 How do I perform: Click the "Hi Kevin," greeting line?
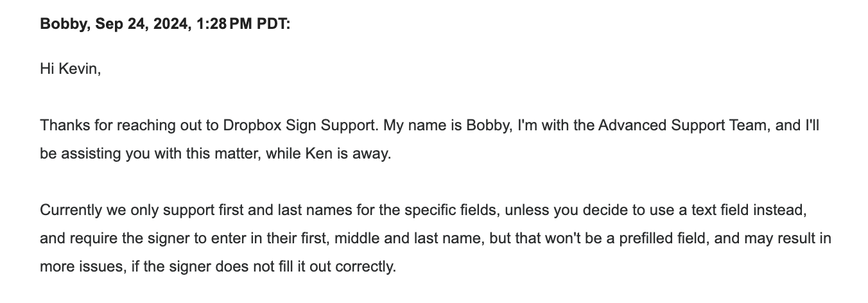tap(71, 69)
